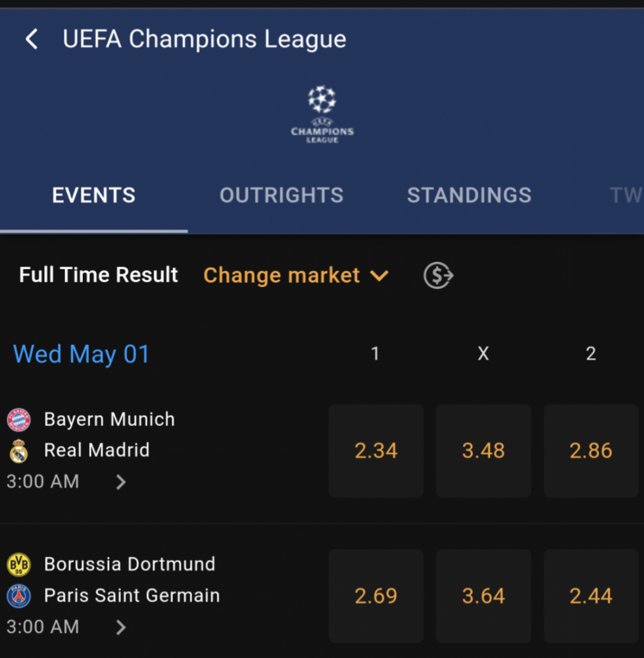Image resolution: width=644 pixels, height=658 pixels.
Task: Select draw odds 3.48 for Bayern match
Action: point(483,451)
